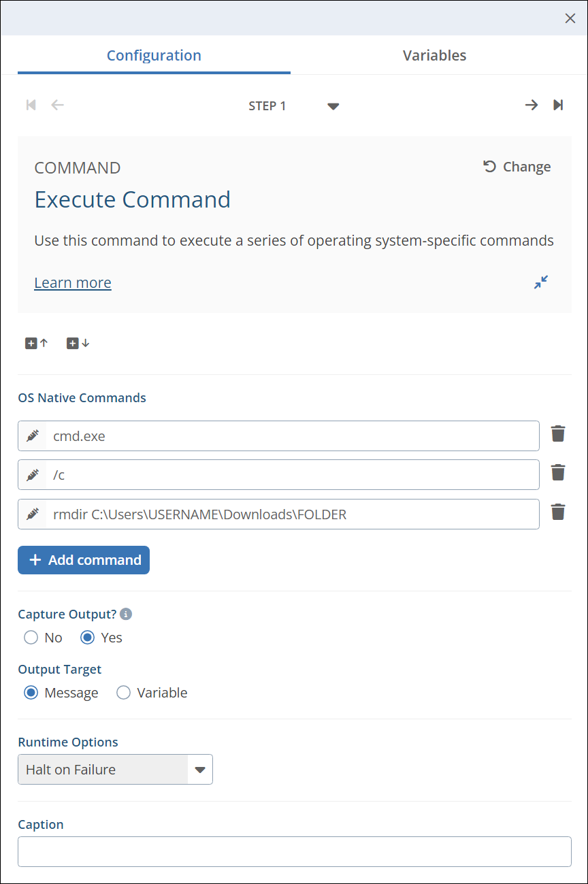
Task: Select No for Capture Output
Action: [31, 638]
